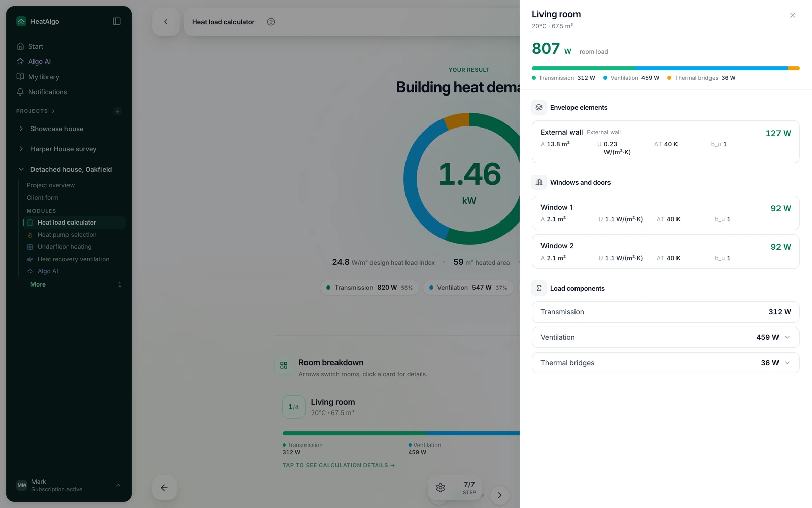This screenshot has width=812, height=508.
Task: Go to next step arrow
Action: click(500, 495)
